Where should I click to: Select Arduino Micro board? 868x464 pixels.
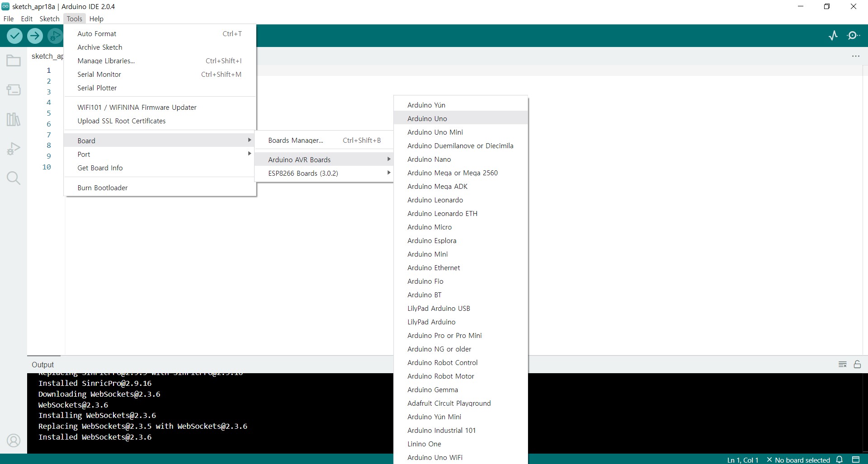(x=461, y=227)
